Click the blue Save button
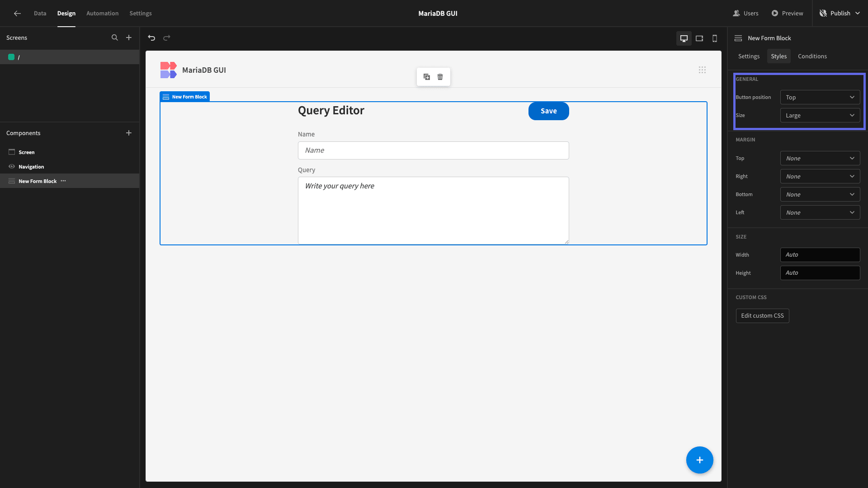 [548, 111]
